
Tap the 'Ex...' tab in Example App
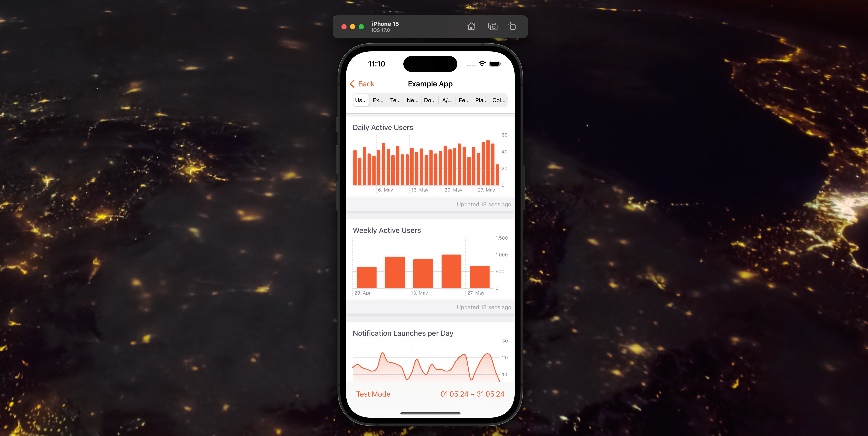378,101
